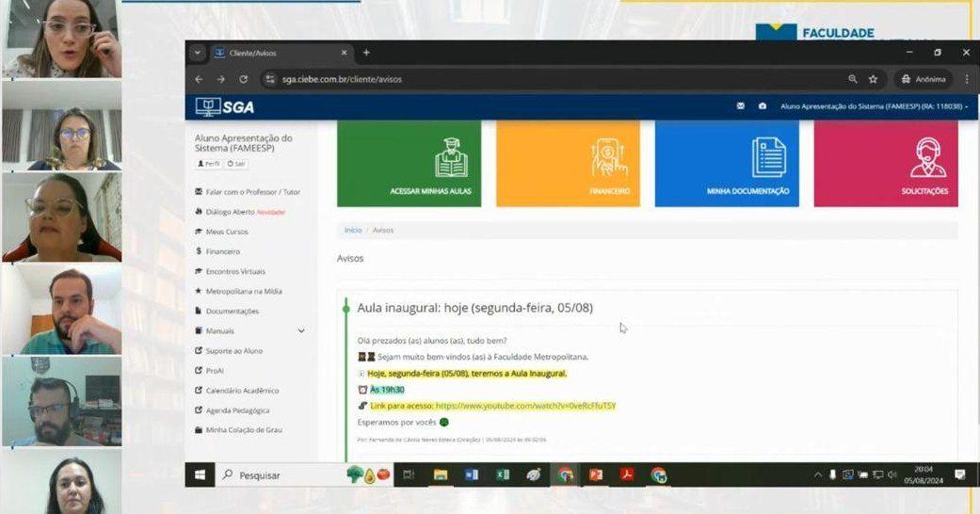
Task: Open the student account dropdown in header
Action: pos(874,106)
